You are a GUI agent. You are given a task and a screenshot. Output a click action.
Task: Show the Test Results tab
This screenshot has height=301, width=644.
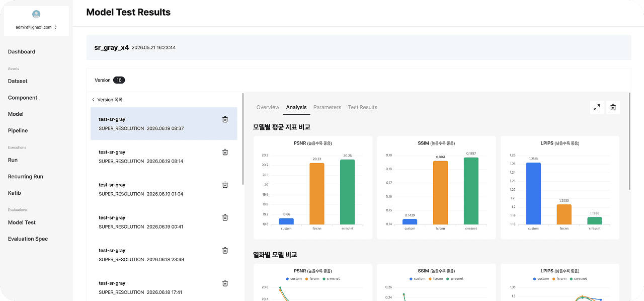pyautogui.click(x=362, y=107)
